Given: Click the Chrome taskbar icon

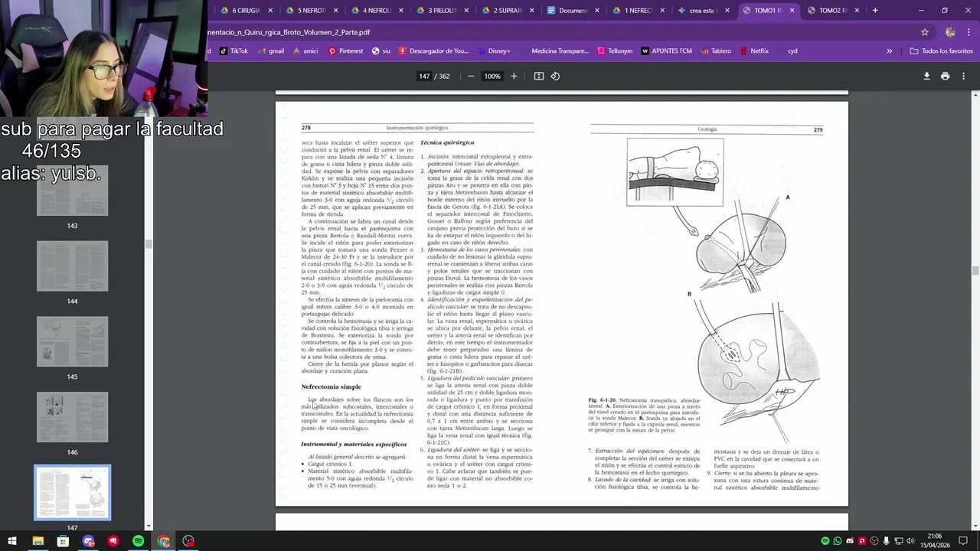Looking at the screenshot, I should point(163,541).
